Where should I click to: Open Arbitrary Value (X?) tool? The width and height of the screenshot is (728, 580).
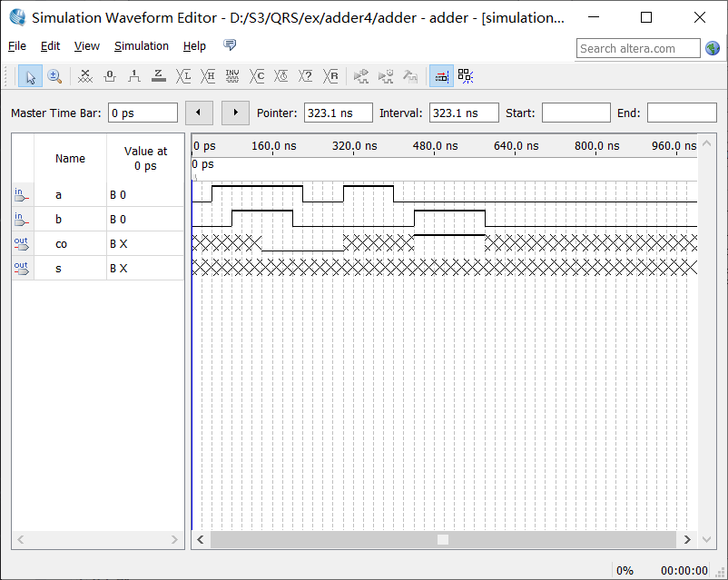306,76
